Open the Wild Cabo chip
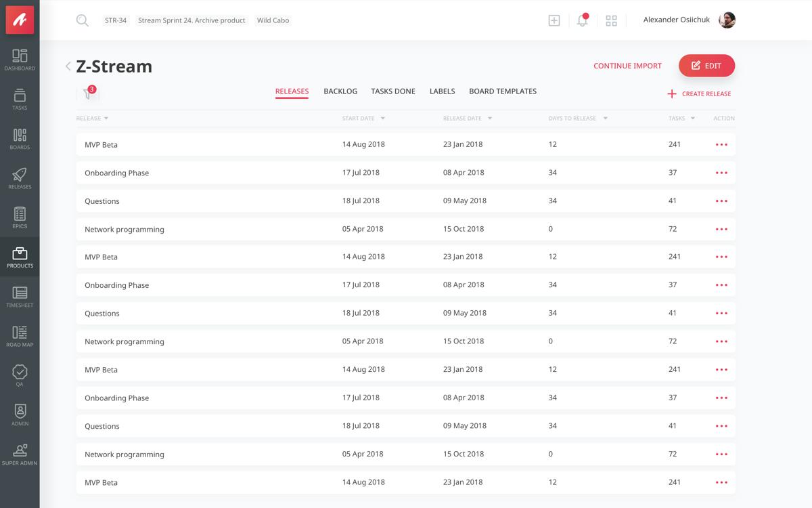The width and height of the screenshot is (812, 508). pyautogui.click(x=273, y=20)
